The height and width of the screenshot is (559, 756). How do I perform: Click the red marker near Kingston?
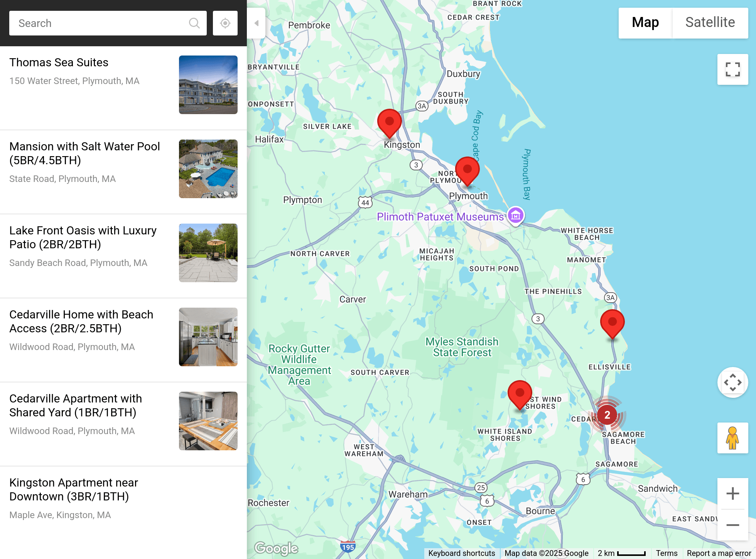[390, 123]
